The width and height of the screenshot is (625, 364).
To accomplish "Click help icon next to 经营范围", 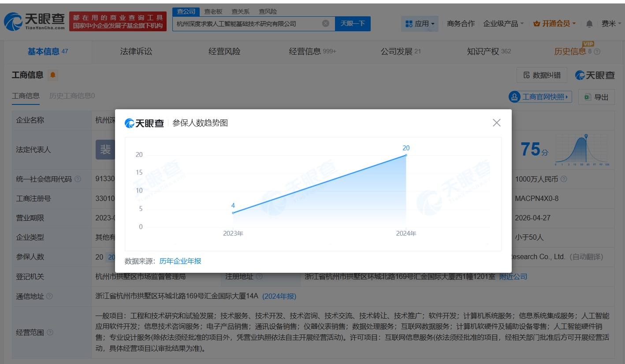I will pos(50,332).
